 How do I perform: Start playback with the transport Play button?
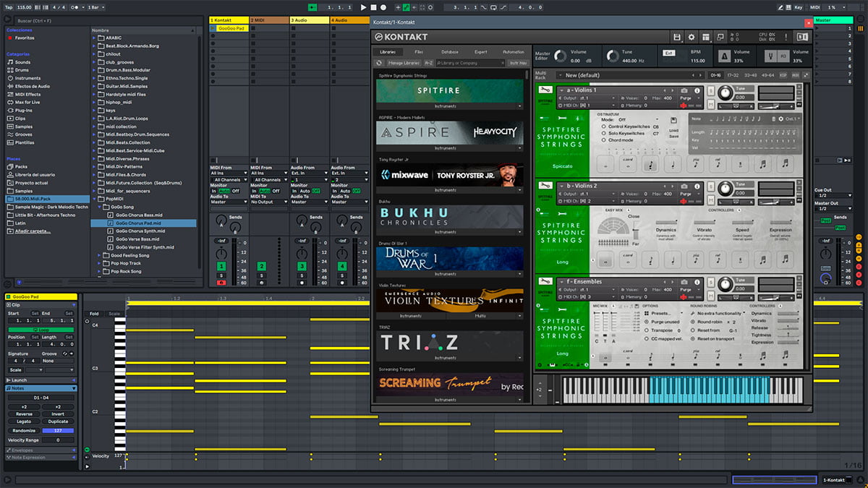(363, 7)
